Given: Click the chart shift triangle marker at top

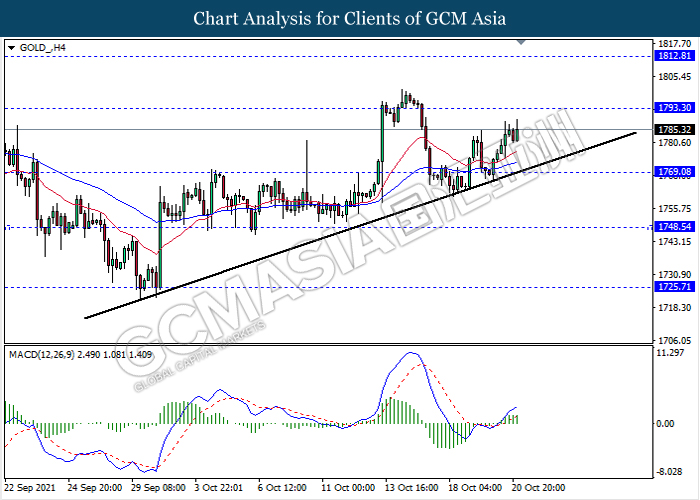Looking at the screenshot, I should click(521, 42).
